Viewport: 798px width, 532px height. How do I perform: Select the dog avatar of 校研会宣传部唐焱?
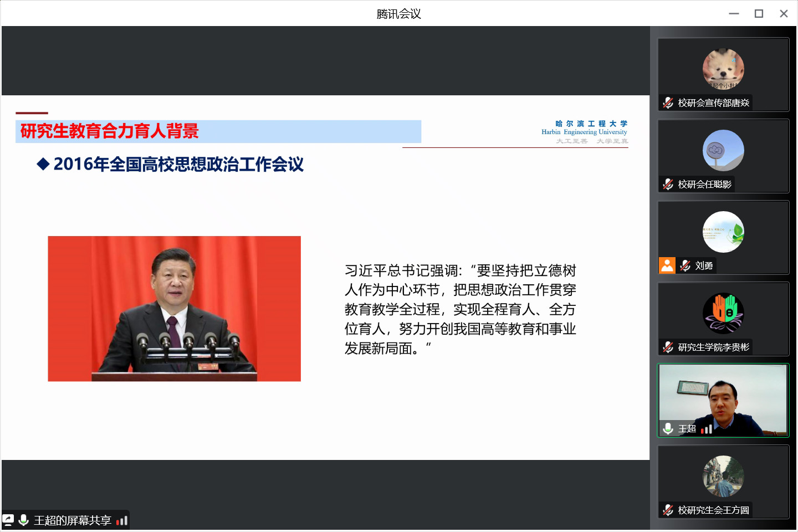(x=723, y=69)
